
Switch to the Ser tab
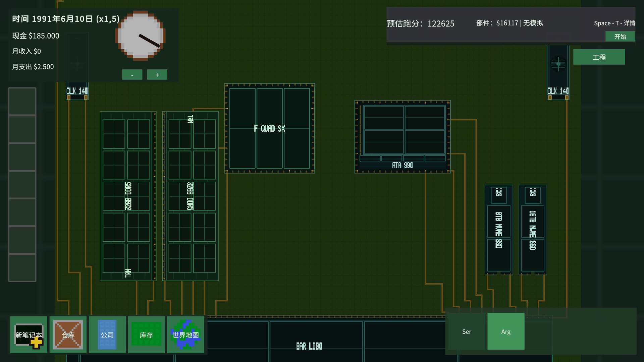[467, 331]
